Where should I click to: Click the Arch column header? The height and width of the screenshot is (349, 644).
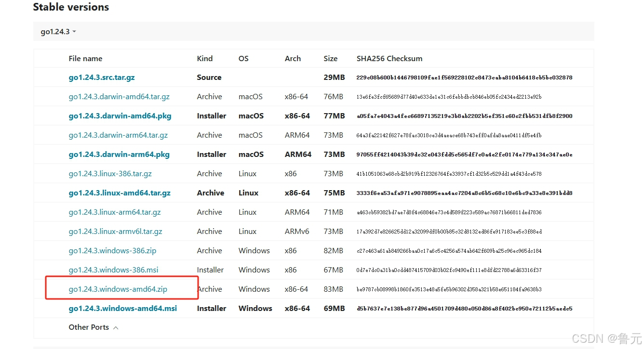coord(293,58)
